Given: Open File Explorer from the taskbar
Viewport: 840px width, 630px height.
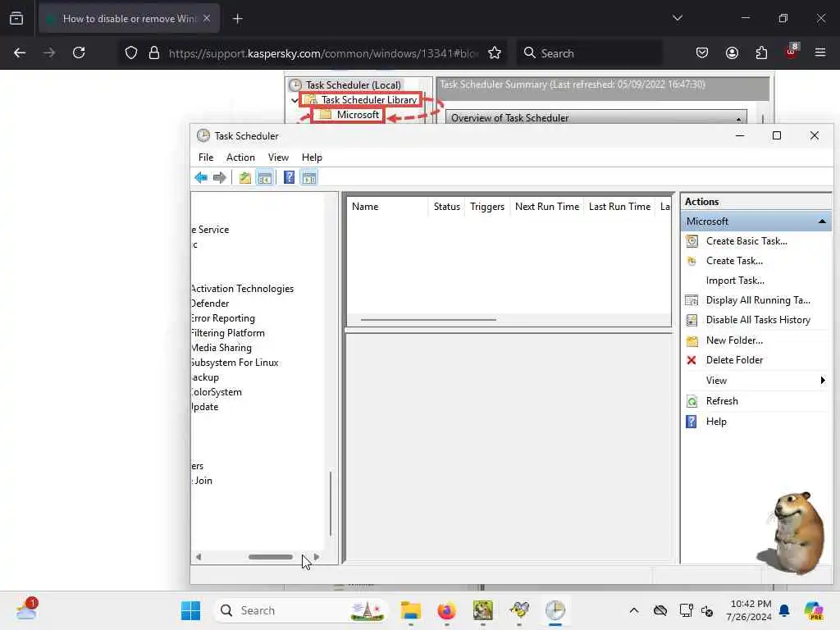Looking at the screenshot, I should (x=411, y=610).
